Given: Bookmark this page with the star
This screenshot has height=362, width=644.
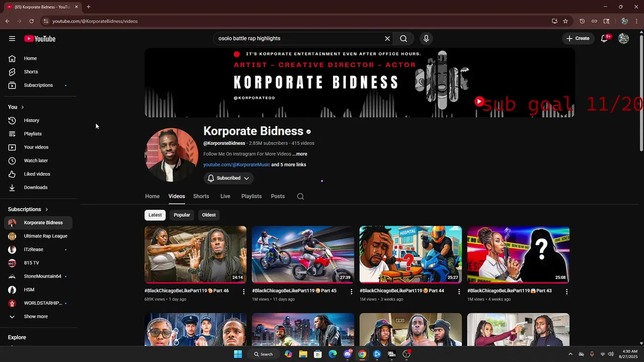Looking at the screenshot, I should tap(566, 21).
